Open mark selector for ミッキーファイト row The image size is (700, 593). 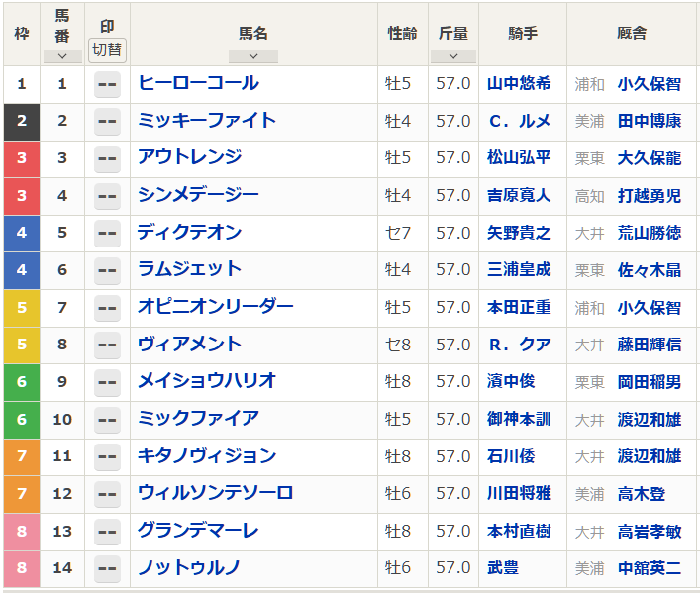(x=107, y=122)
